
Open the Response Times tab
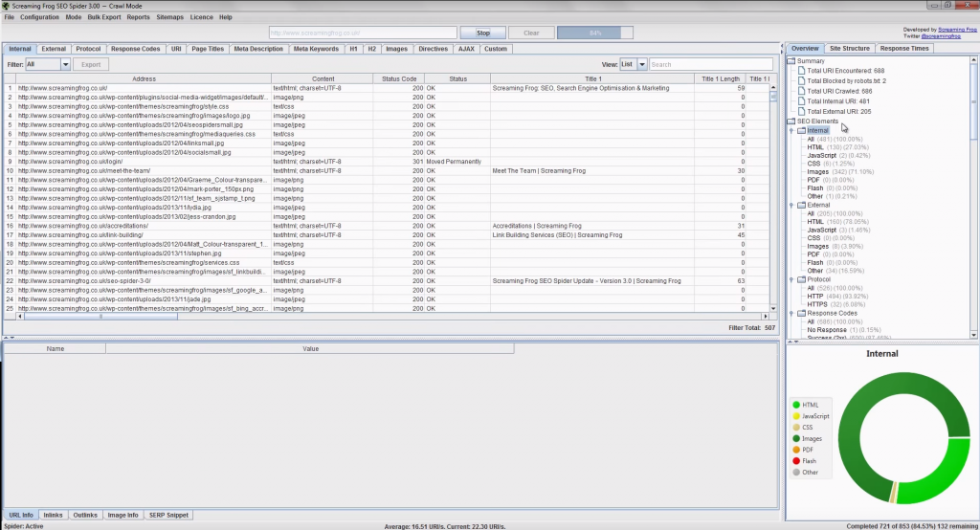click(x=904, y=48)
